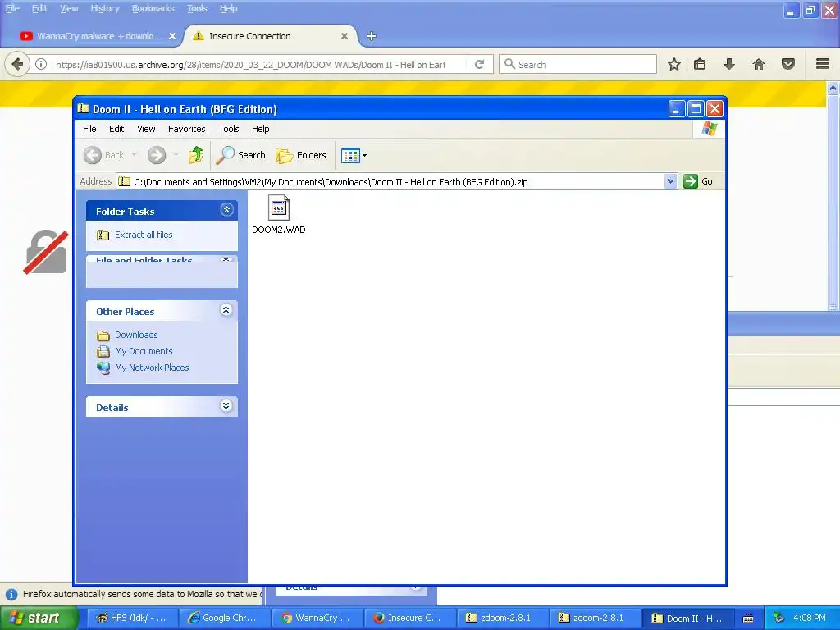Screen dimensions: 840x630
Task: Open a new Firefox tab
Action: (x=372, y=36)
